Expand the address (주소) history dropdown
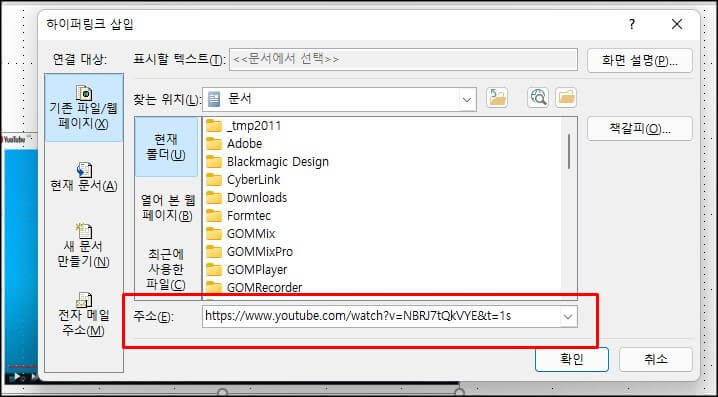Screen dimensions: 718x397 point(568,316)
